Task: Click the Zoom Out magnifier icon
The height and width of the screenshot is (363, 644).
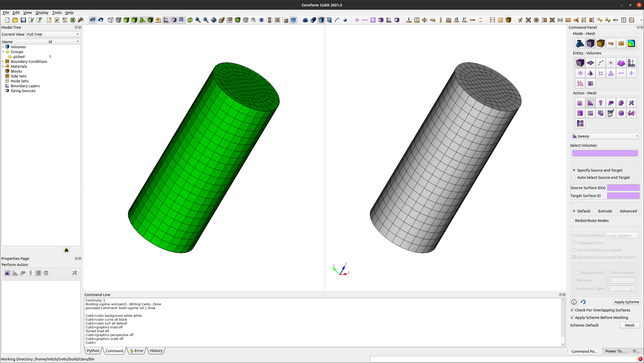Action: point(206,20)
